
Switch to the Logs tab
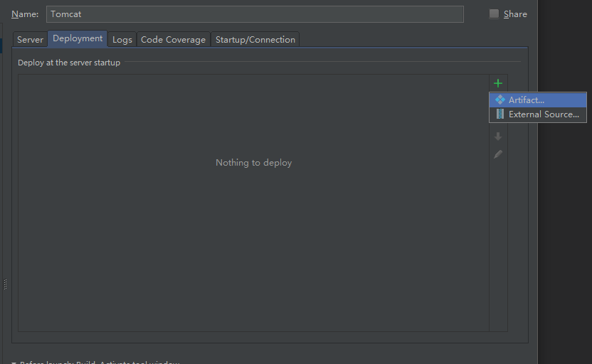(122, 40)
